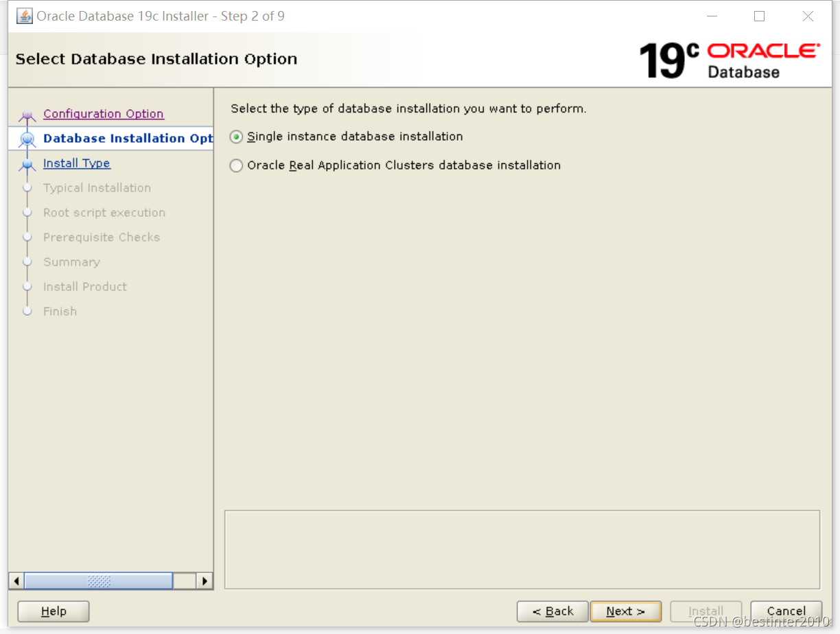
Task: Click the Java coffee cup icon in title bar
Action: point(23,15)
